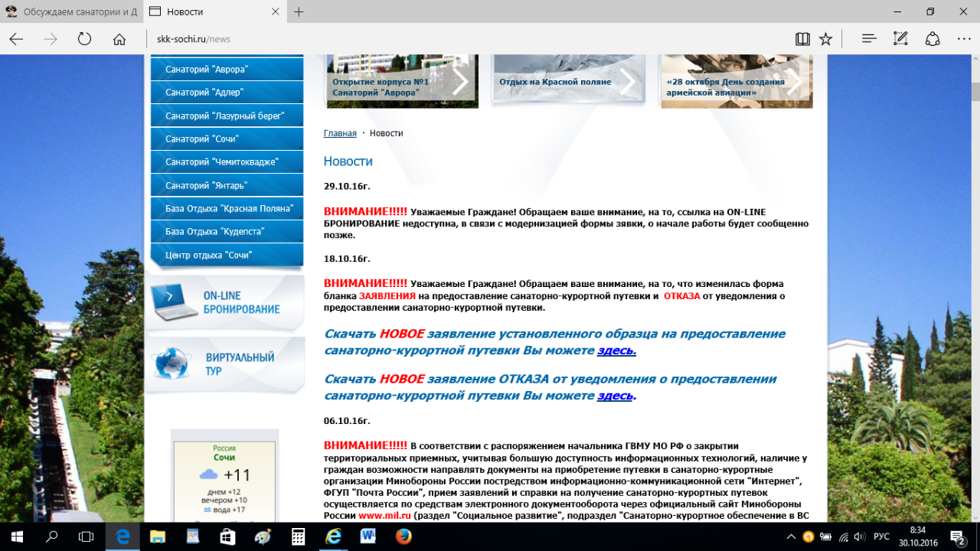980x551 pixels.
Task: Expand hidden system tray icons chevron
Action: (x=790, y=536)
